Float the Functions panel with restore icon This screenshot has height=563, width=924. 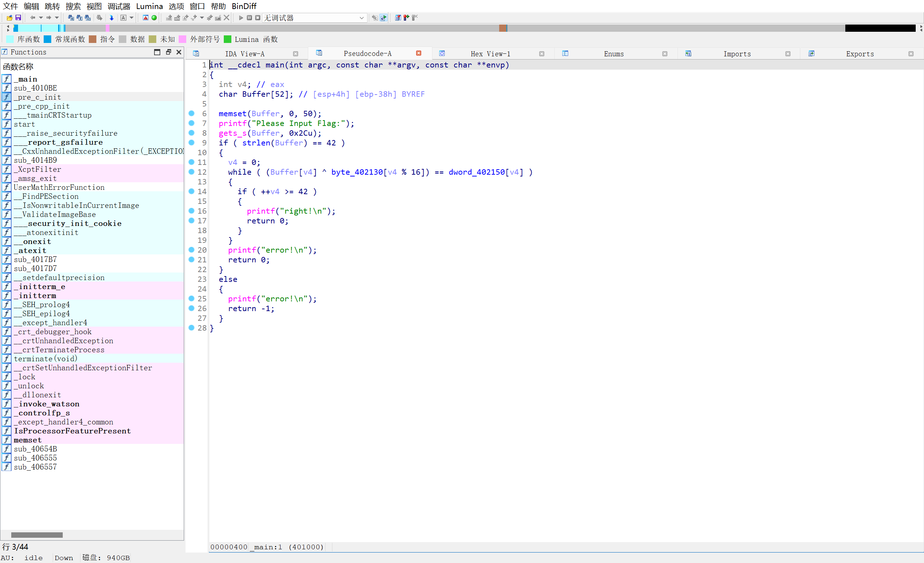(168, 52)
